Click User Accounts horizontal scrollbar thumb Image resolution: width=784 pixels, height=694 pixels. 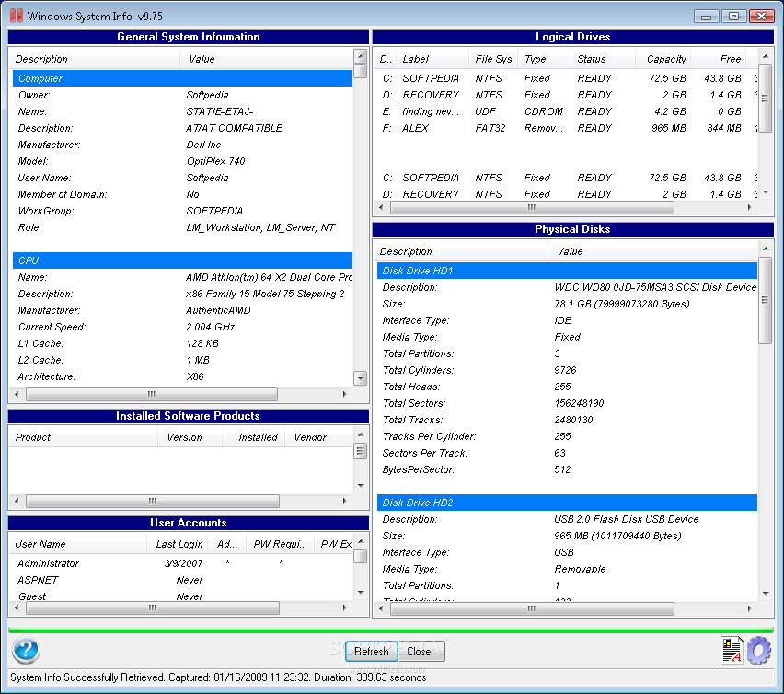(153, 608)
